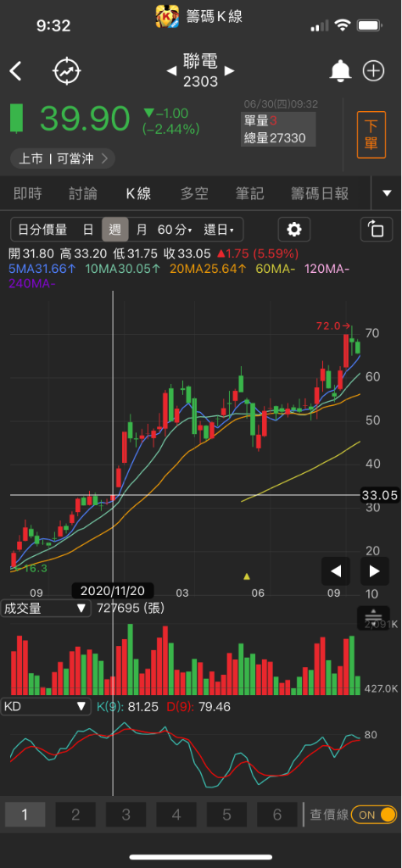The width and height of the screenshot is (402, 868).
Task: Tap 60MA- moving average label
Action: coord(275,269)
